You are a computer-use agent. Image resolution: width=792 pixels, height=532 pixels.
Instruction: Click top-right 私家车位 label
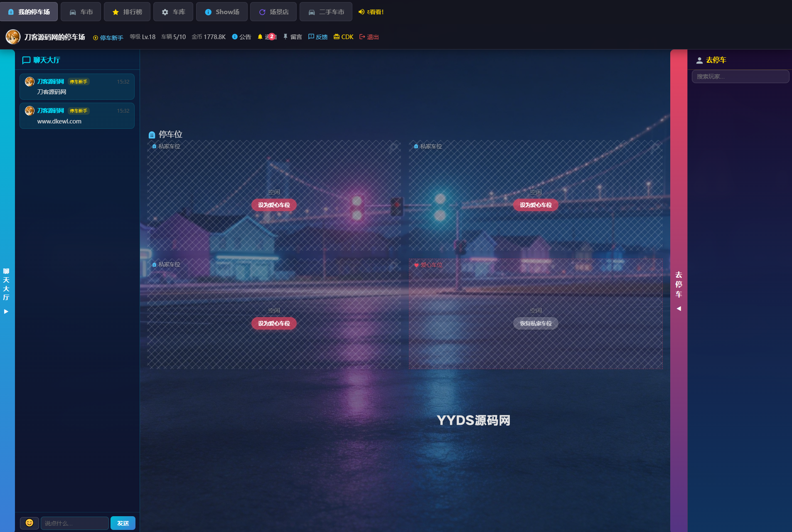[x=428, y=146]
